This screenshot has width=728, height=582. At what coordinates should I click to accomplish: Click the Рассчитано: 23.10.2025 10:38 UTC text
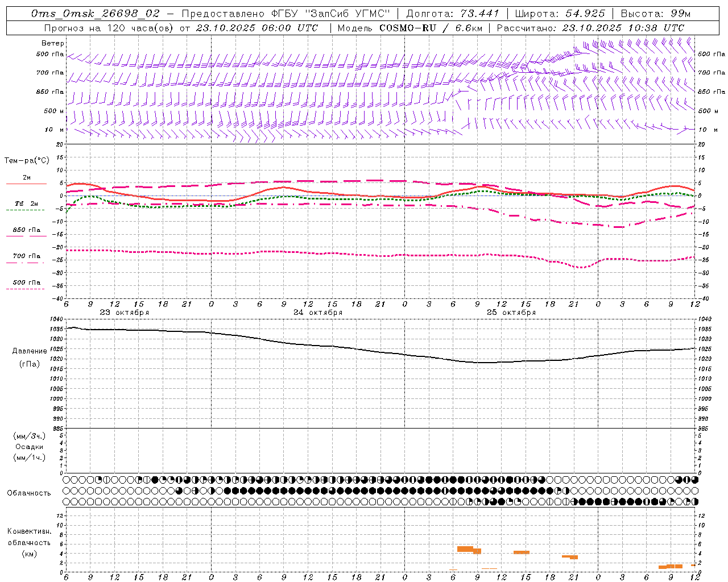click(x=590, y=28)
